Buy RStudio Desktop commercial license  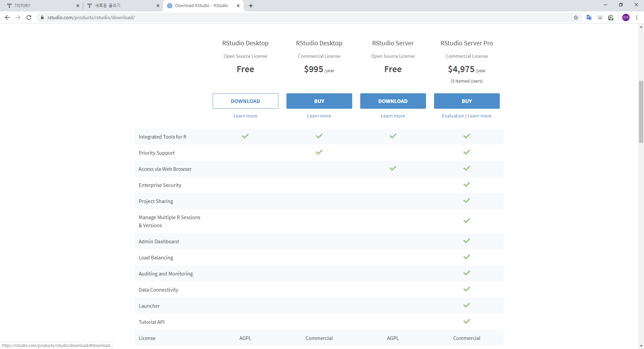(x=319, y=101)
